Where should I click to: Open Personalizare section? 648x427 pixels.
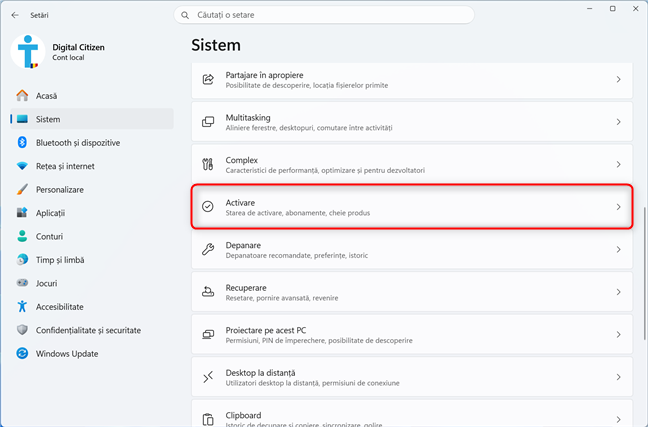tap(92, 190)
